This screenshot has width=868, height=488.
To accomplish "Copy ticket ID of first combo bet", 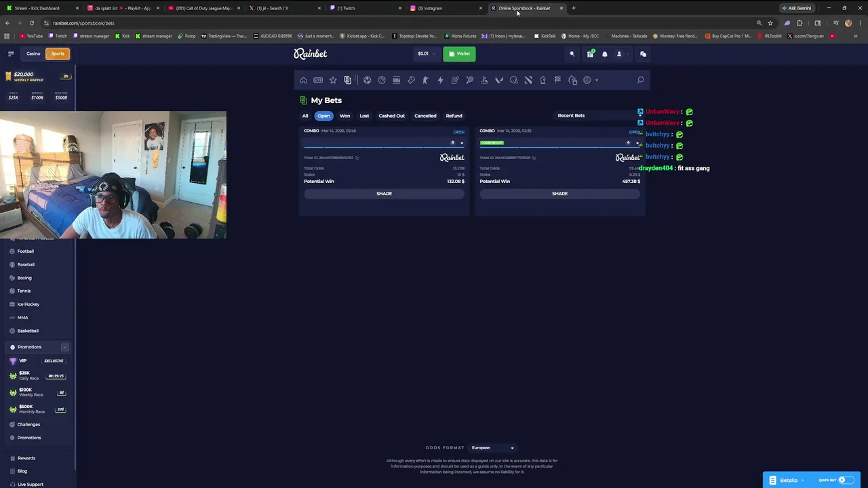I will pos(357,158).
